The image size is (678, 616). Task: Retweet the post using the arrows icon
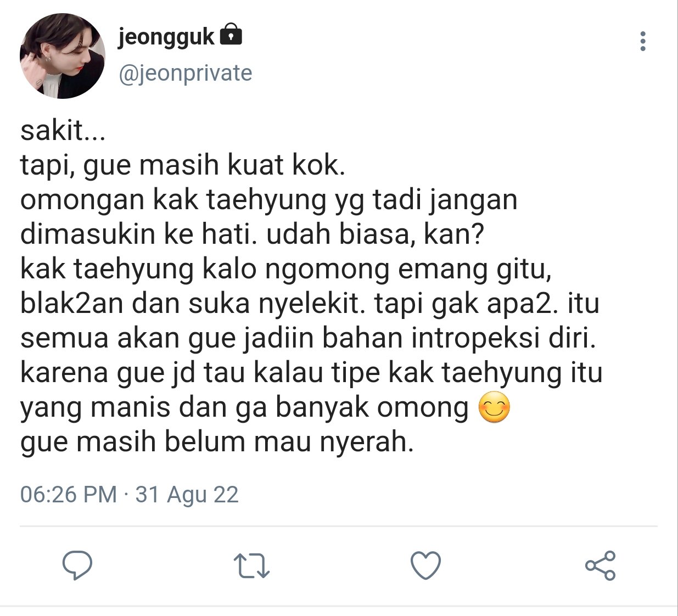click(x=251, y=566)
